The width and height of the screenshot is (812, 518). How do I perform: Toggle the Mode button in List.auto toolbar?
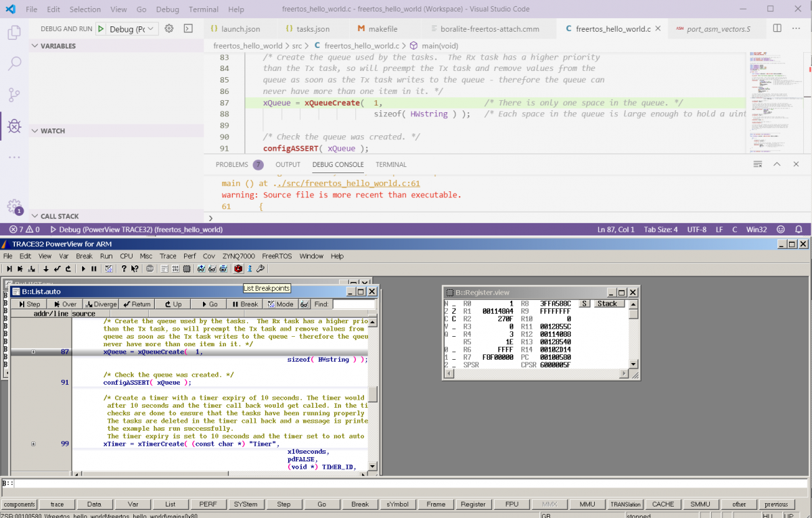280,304
